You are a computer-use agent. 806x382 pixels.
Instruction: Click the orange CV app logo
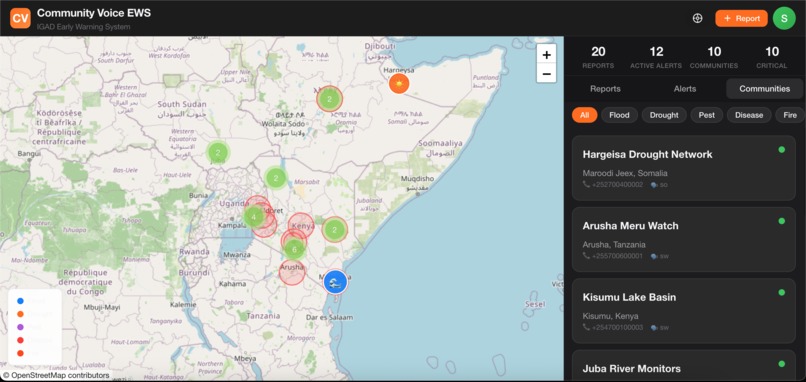point(21,19)
